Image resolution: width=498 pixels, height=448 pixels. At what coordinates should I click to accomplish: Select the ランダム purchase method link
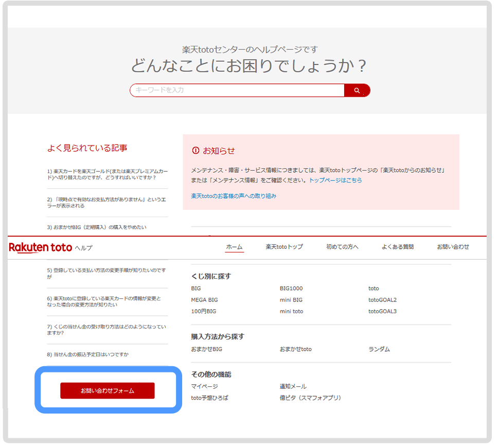point(379,349)
